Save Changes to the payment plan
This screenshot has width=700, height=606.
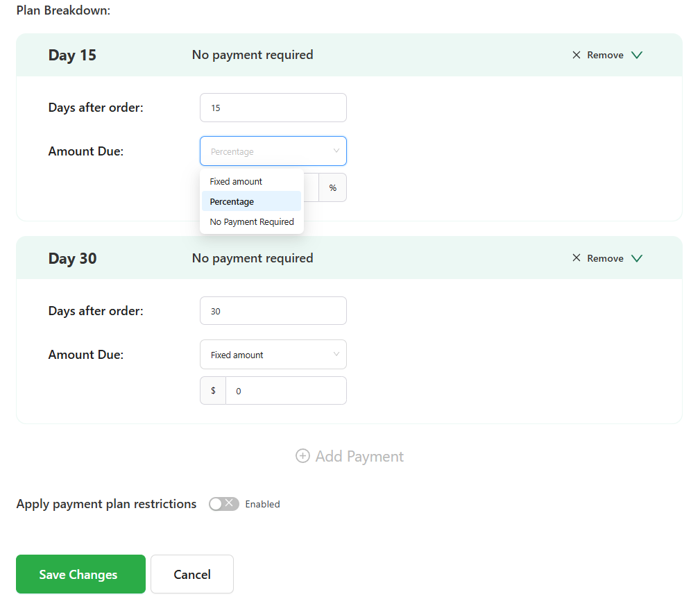point(80,574)
